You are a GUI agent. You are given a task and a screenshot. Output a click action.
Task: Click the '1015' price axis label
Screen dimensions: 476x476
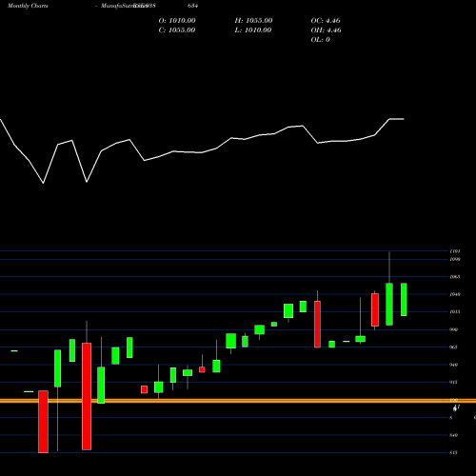[x=455, y=311]
